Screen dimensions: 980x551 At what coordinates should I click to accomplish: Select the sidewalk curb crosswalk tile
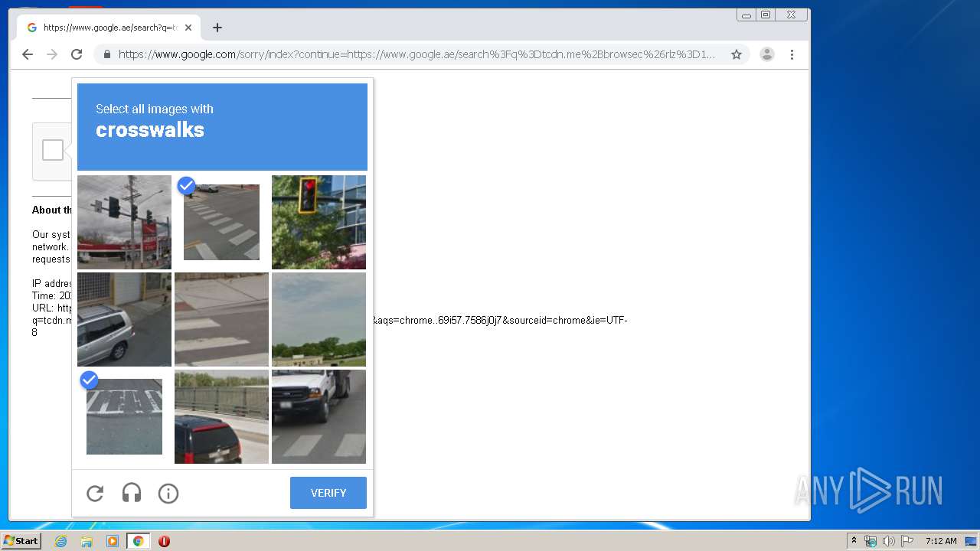point(221,319)
